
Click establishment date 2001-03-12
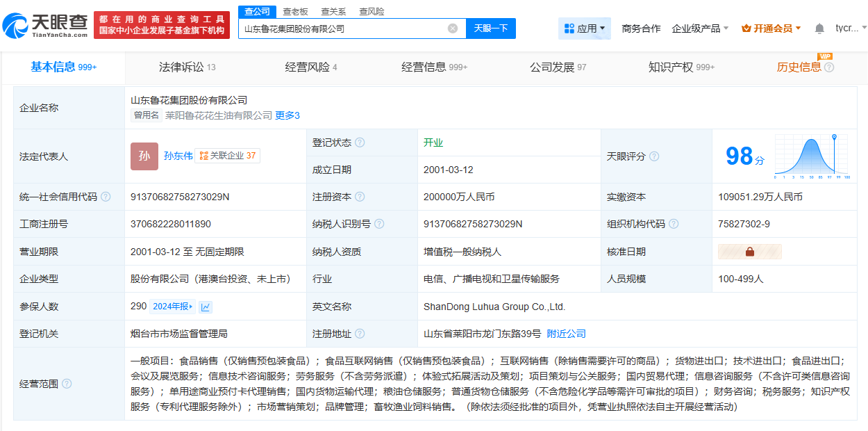(449, 170)
